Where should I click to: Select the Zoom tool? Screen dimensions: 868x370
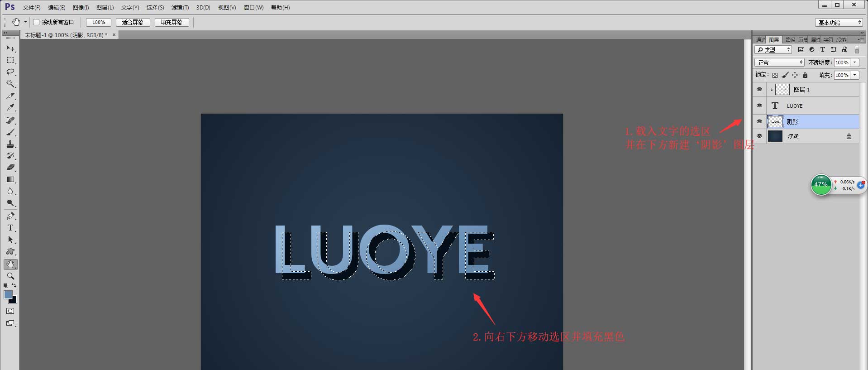click(x=10, y=276)
